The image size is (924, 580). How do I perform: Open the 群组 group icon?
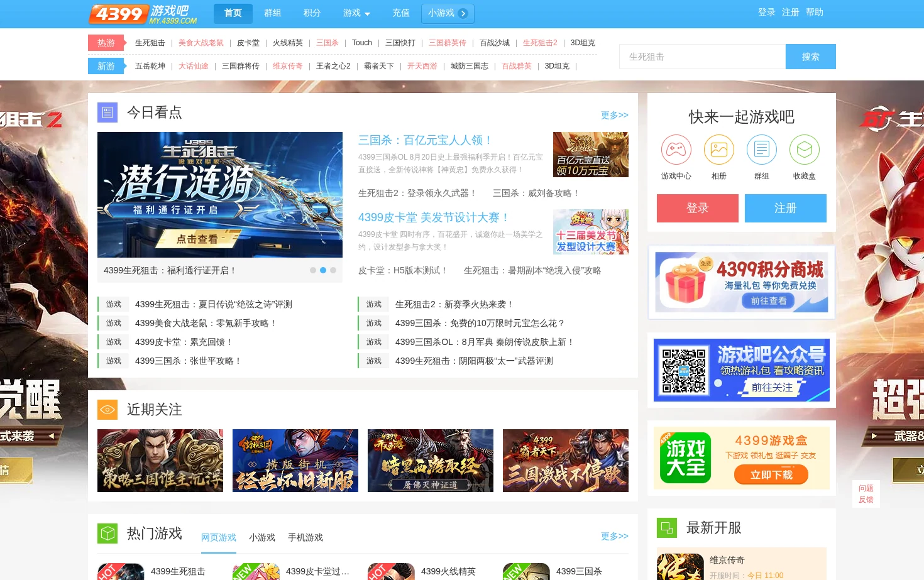(761, 150)
